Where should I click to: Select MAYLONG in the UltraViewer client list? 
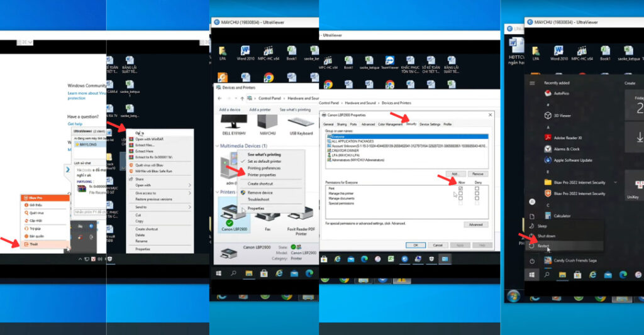[x=88, y=145]
